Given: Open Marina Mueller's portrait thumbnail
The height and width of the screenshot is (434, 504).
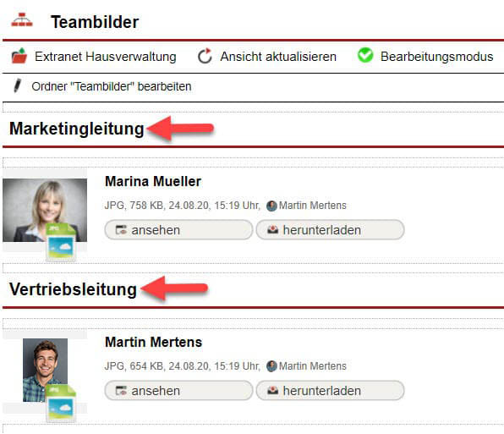Looking at the screenshot, I should (x=45, y=211).
